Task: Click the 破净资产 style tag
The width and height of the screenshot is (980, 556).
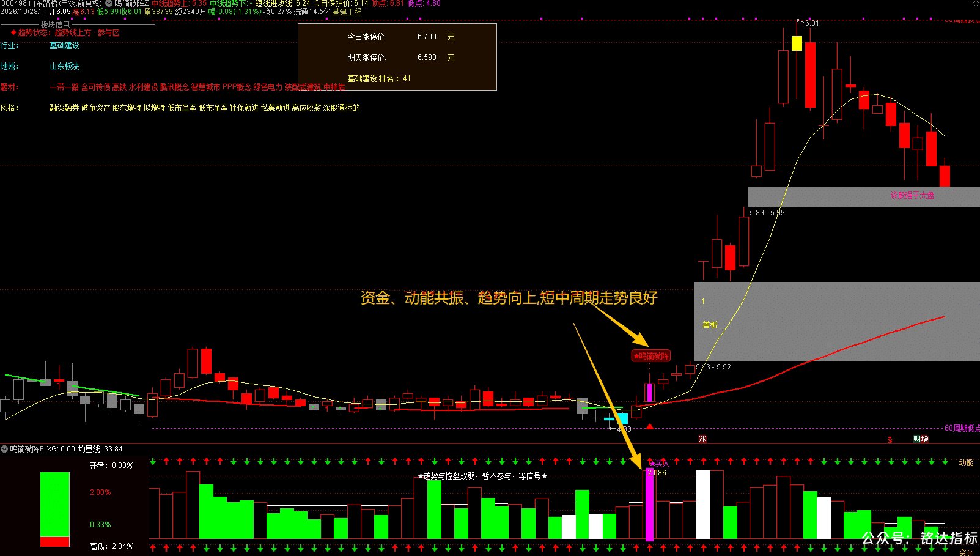Action: click(x=95, y=108)
